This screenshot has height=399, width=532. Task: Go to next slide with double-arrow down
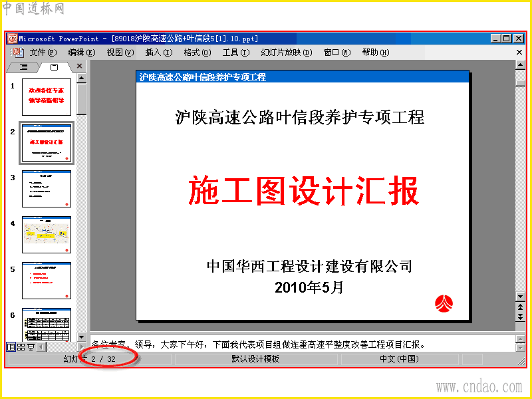click(x=520, y=317)
